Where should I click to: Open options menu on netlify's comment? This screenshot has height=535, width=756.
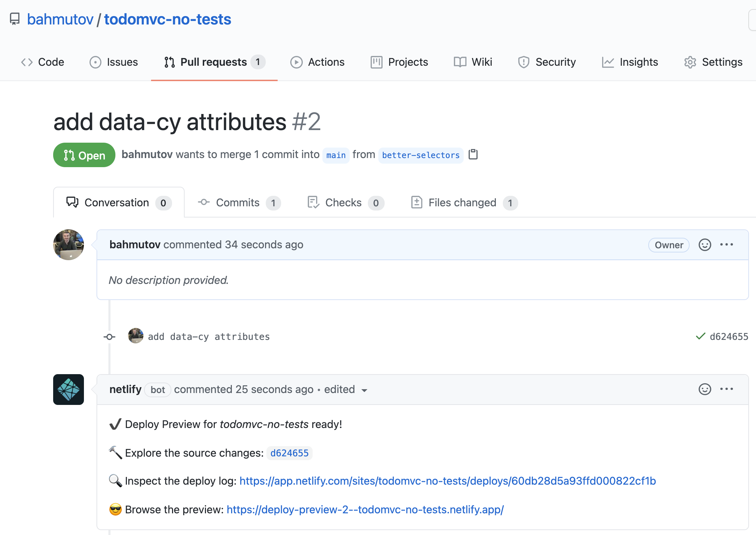(x=727, y=389)
